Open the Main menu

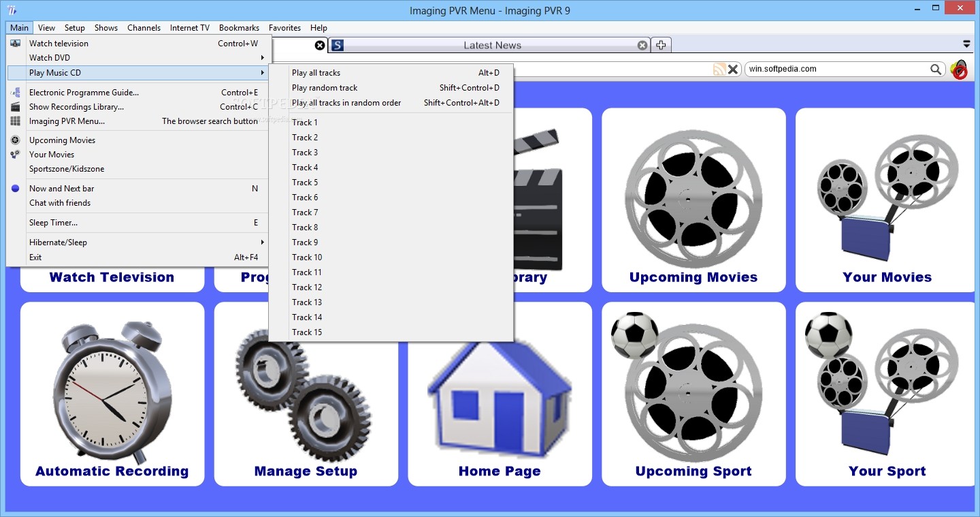(x=20, y=28)
